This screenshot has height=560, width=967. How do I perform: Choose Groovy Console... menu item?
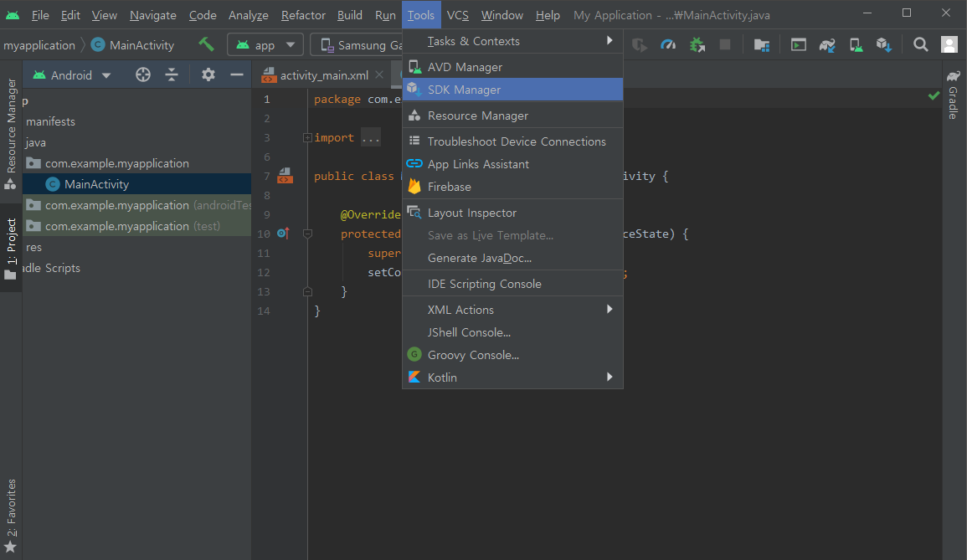click(512, 355)
